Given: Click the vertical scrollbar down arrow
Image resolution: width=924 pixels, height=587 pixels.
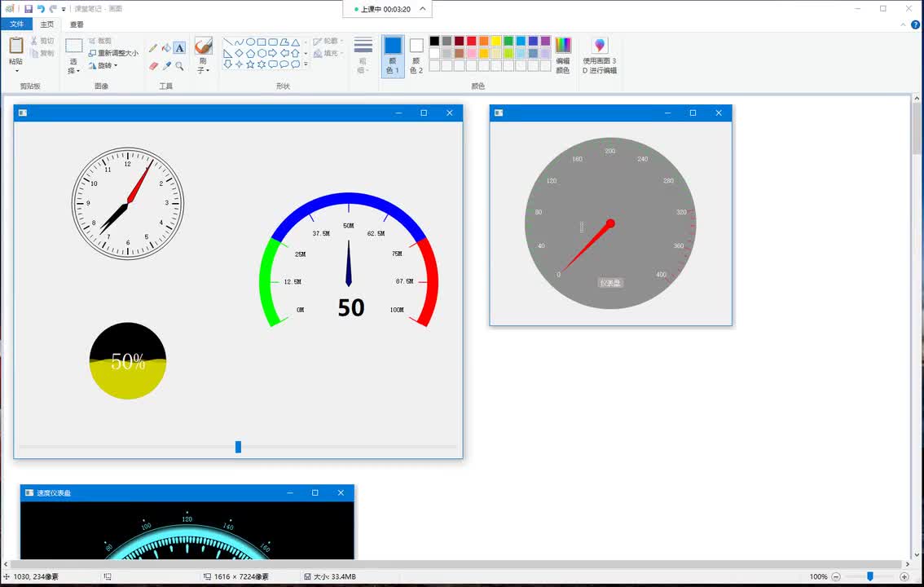Looking at the screenshot, I should coord(917,554).
